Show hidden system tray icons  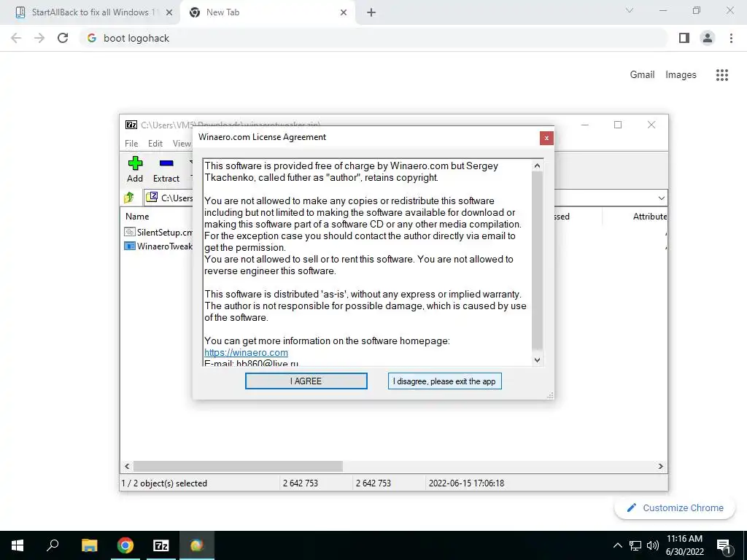click(617, 545)
